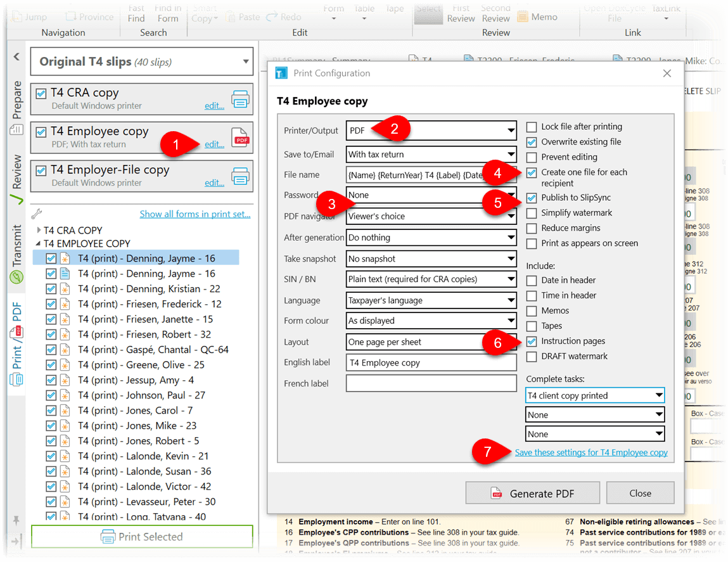728x562 pixels.
Task: Uncheck the T4 Employer-File copy print job
Action: pos(41,170)
